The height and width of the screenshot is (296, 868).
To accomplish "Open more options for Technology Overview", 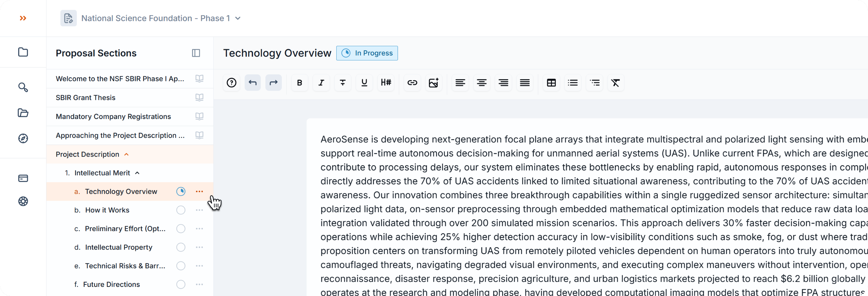I will (199, 191).
